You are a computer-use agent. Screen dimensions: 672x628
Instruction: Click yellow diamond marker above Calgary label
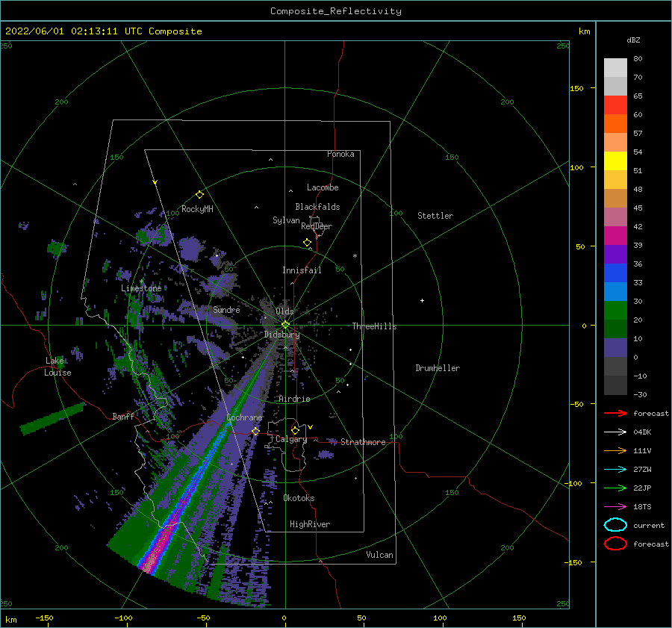click(295, 430)
